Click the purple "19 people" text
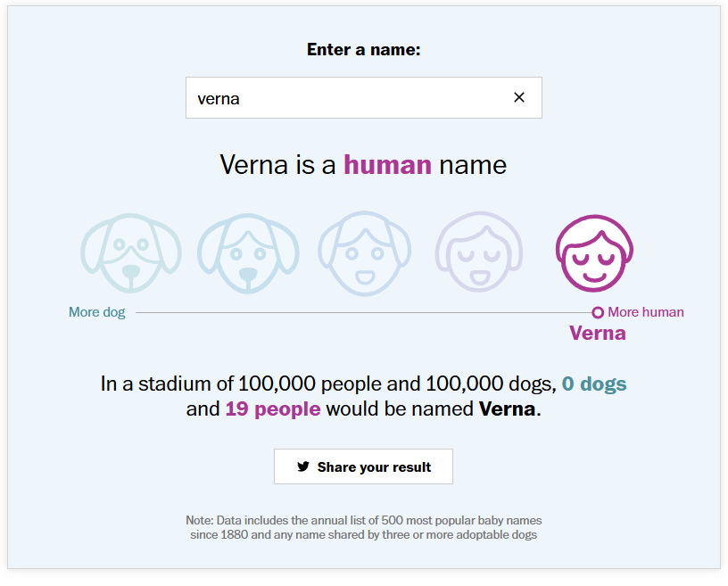Screen dimensions: 728x586 click(x=273, y=409)
